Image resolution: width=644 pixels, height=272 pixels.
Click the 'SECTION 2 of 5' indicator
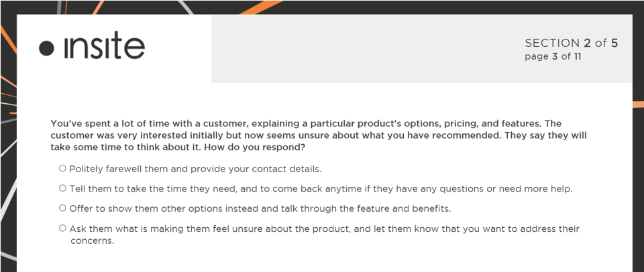pyautogui.click(x=571, y=44)
